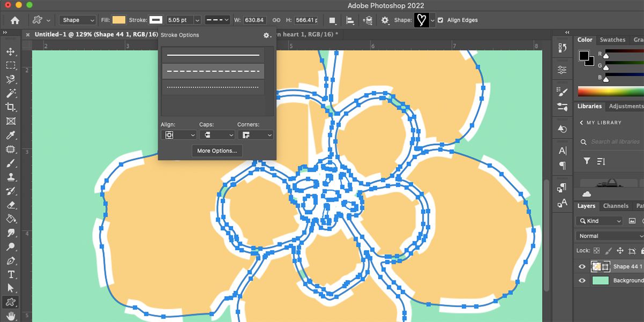Open the stroke Caps dropdown
The width and height of the screenshot is (644, 322).
[x=217, y=135]
